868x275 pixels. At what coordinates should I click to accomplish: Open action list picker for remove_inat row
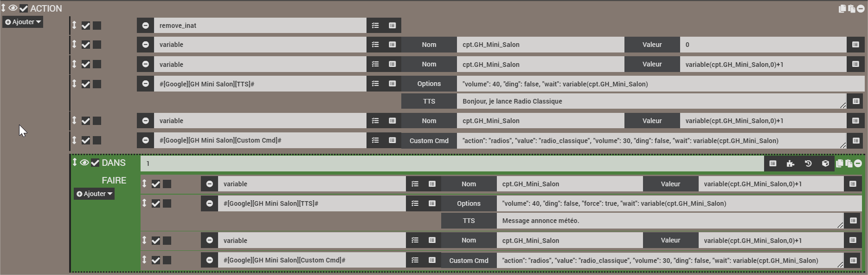pos(375,26)
